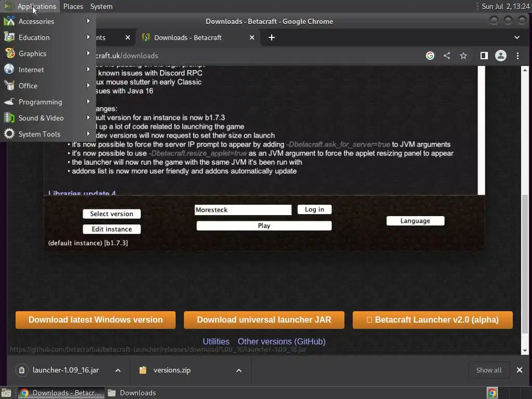Image resolution: width=532 pixels, height=399 pixels.
Task: Expand the arrow next to Accessories
Action: click(88, 21)
